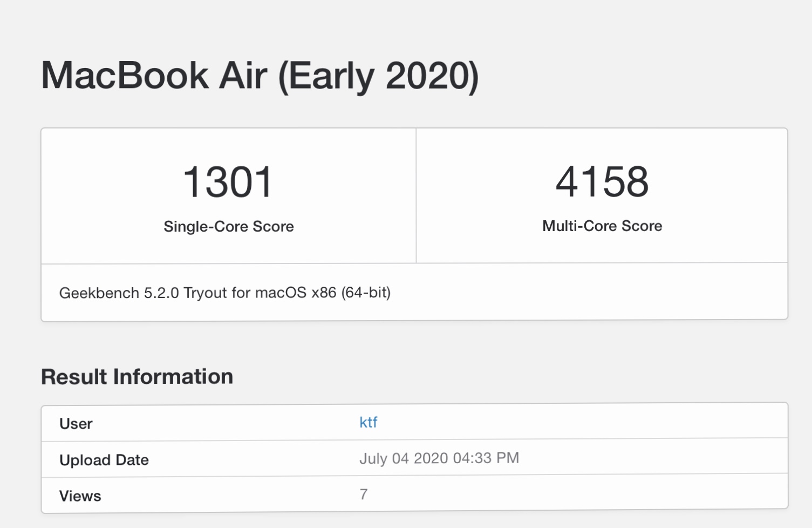The height and width of the screenshot is (528, 812).
Task: Click the word Geekbench in the version line
Action: tap(99, 293)
